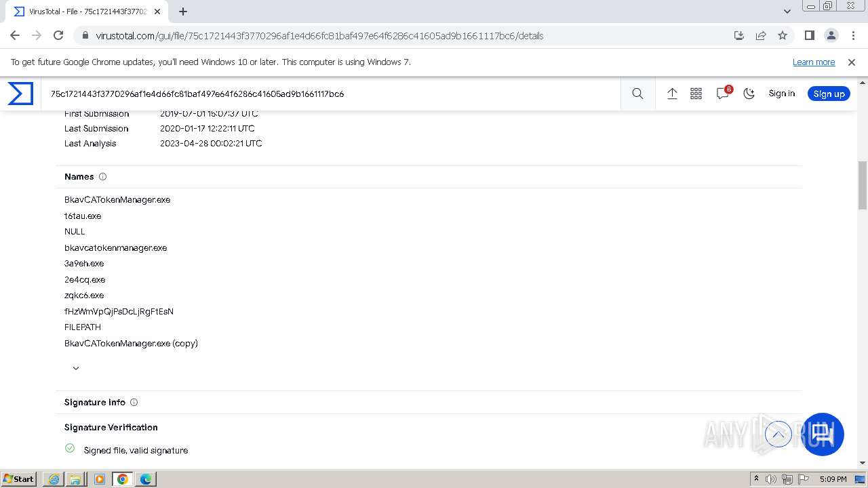The width and height of the screenshot is (868, 488).
Task: Open the Chrome three-dot menu
Action: pyautogui.click(x=853, y=35)
